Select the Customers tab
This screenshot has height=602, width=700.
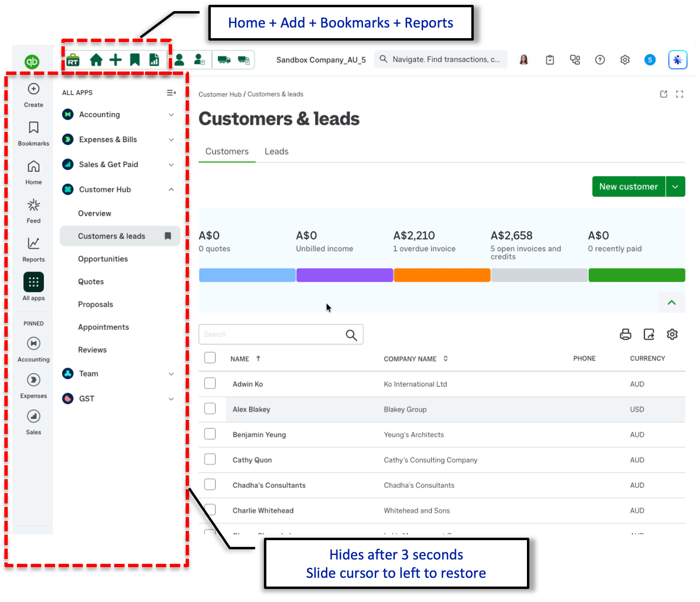tap(227, 151)
